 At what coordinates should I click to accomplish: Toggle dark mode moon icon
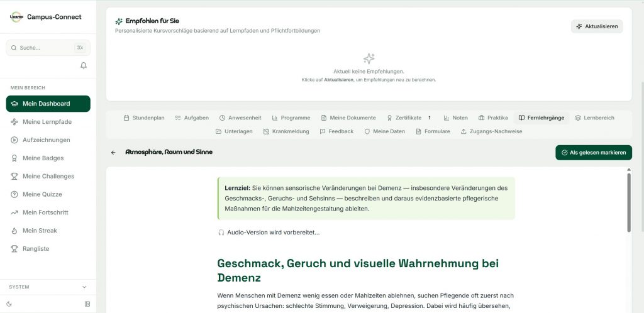coord(9,304)
